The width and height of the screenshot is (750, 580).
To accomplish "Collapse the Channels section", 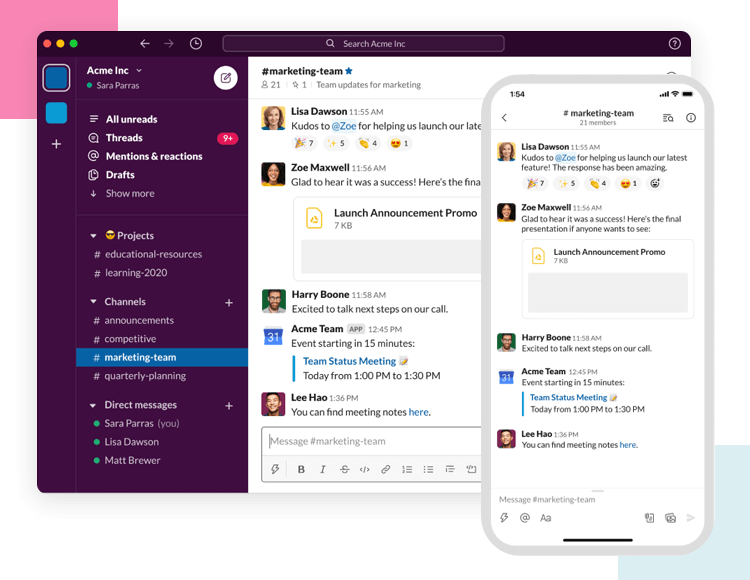I will point(93,302).
